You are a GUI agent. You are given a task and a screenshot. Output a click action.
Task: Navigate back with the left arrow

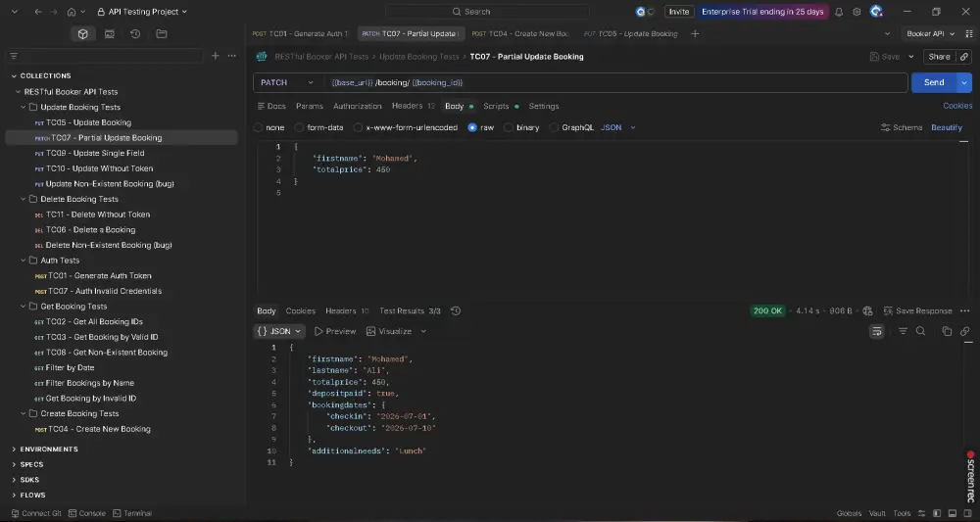38,12
